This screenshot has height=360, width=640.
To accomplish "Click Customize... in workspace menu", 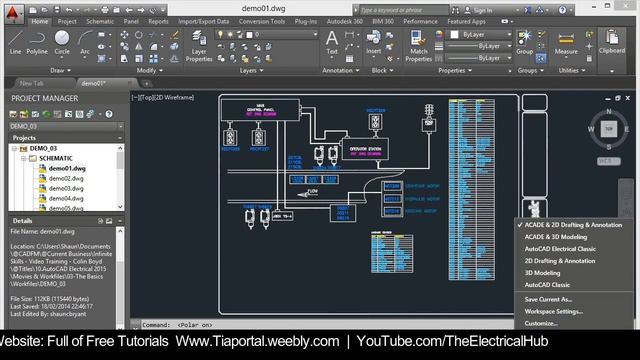I will tap(541, 324).
